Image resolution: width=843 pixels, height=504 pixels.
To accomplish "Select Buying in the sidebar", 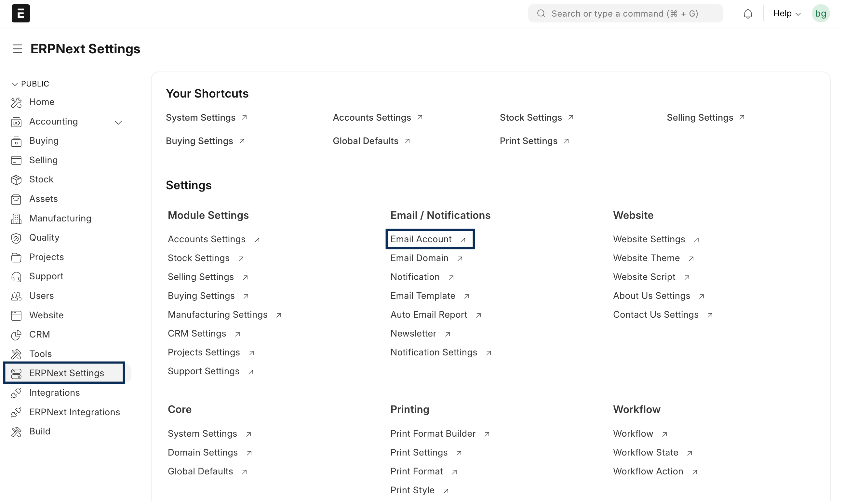I will click(x=44, y=140).
